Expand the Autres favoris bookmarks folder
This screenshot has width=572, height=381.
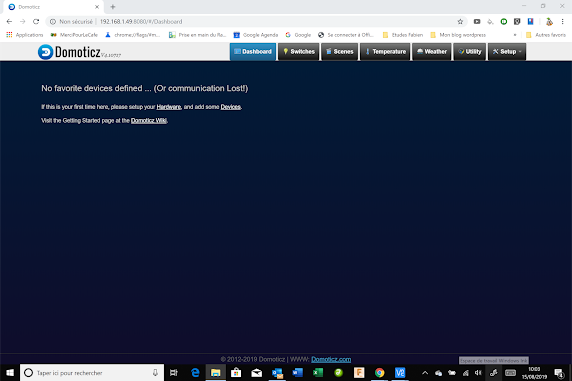(x=546, y=35)
